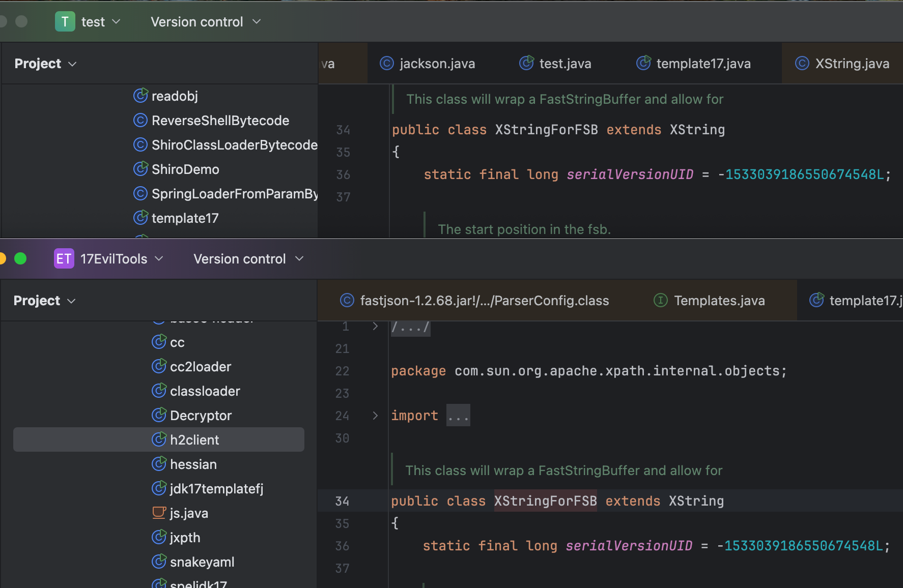Expand the folded import block
903x588 pixels.
(x=375, y=416)
